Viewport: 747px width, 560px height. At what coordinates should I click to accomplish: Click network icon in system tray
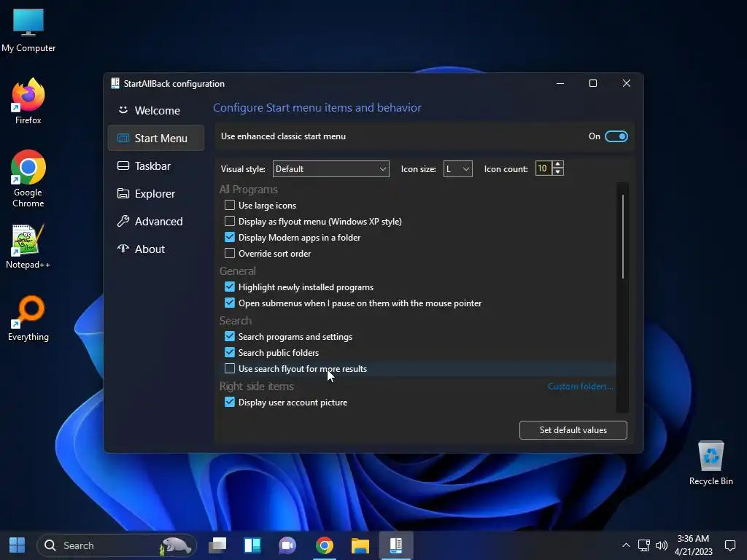[x=644, y=545]
